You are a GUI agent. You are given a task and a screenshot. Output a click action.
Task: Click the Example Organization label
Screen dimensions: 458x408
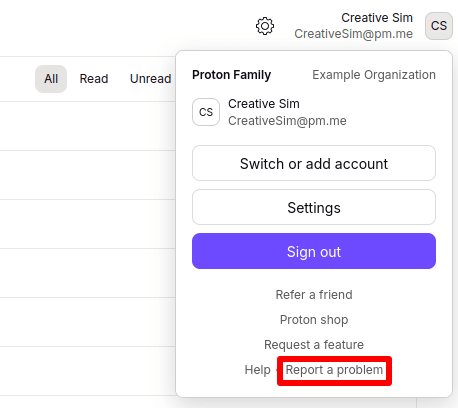(x=374, y=75)
